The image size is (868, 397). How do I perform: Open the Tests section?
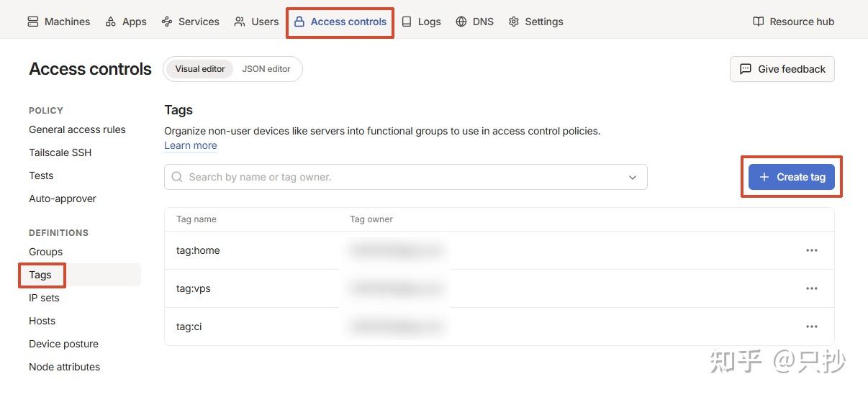click(x=41, y=175)
